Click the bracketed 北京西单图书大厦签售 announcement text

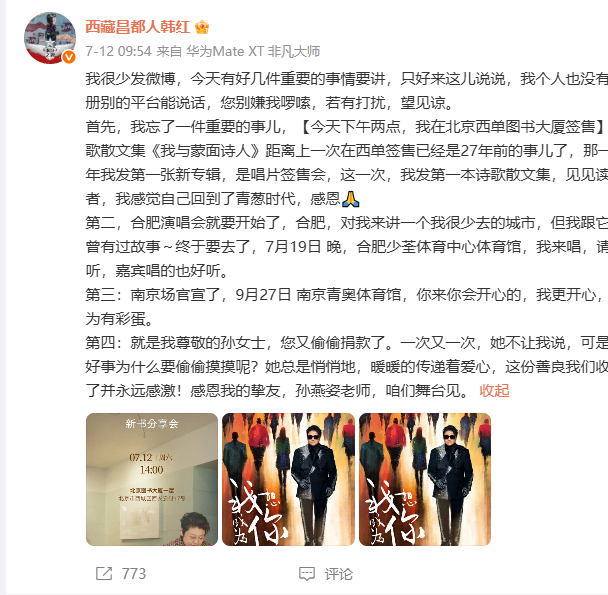[453, 127]
